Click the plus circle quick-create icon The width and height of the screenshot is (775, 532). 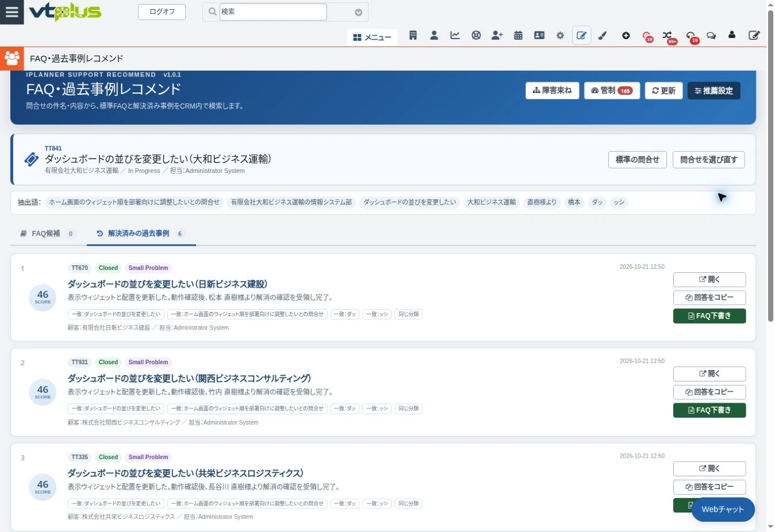pos(626,36)
